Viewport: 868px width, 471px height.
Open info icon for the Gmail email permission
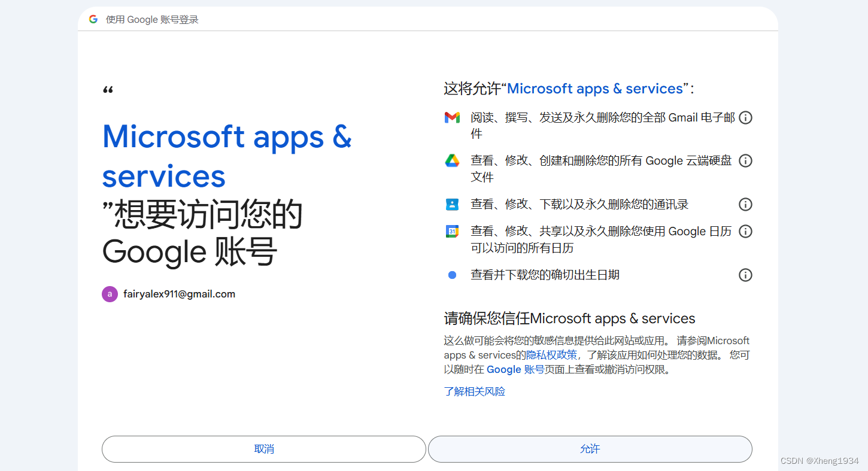point(745,118)
